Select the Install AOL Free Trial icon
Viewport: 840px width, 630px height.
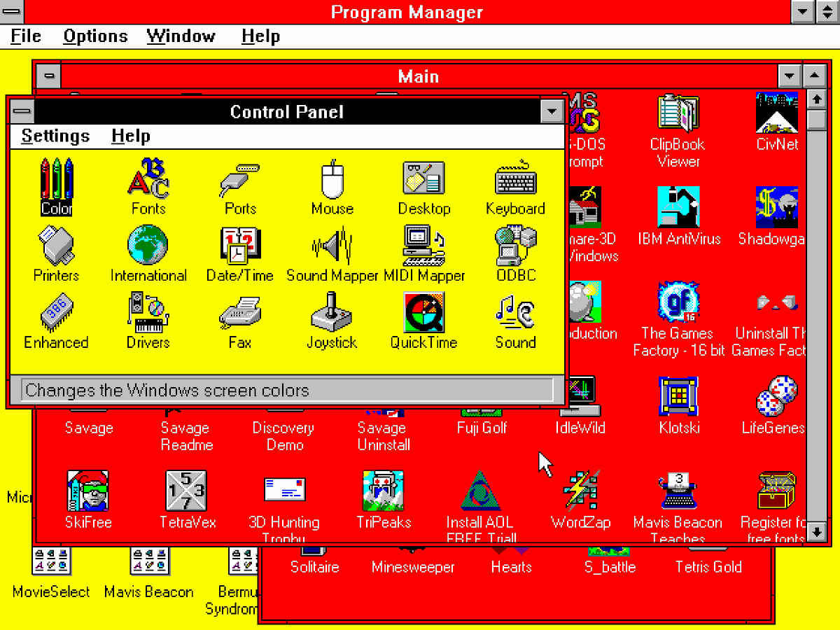click(480, 491)
